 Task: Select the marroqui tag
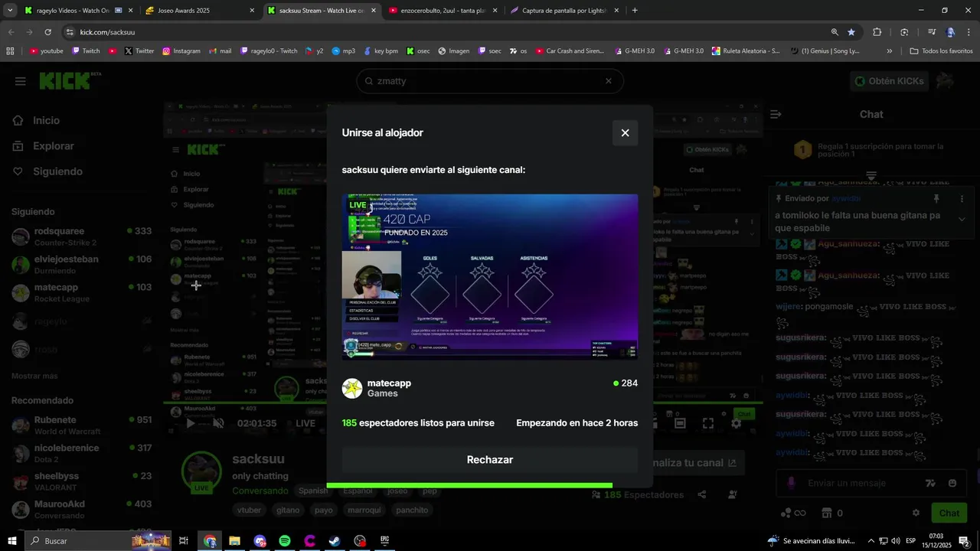point(364,510)
